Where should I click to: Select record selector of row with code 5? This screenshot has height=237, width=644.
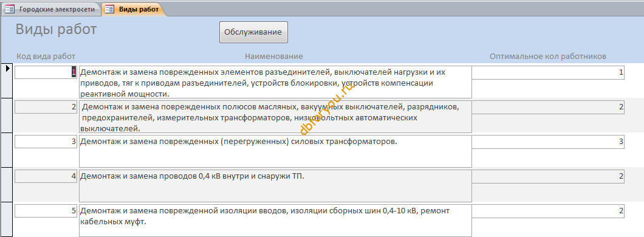click(7, 220)
